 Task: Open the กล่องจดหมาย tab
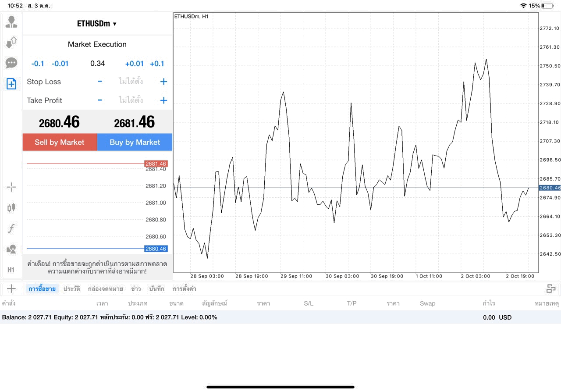105,289
